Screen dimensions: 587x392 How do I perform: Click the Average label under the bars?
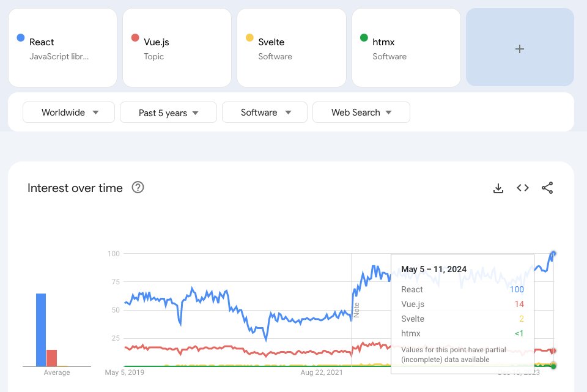pos(56,372)
